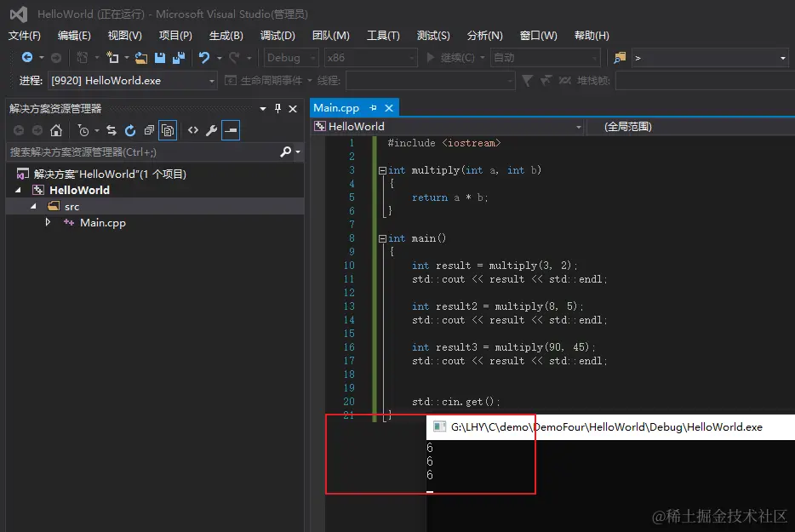Click the 继续(C) continue button
This screenshot has height=532, width=795.
(x=451, y=58)
